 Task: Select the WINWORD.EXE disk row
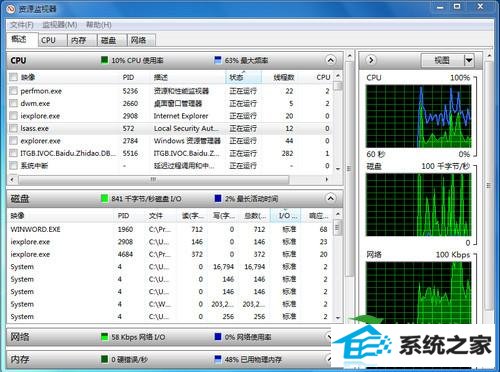[x=170, y=229]
